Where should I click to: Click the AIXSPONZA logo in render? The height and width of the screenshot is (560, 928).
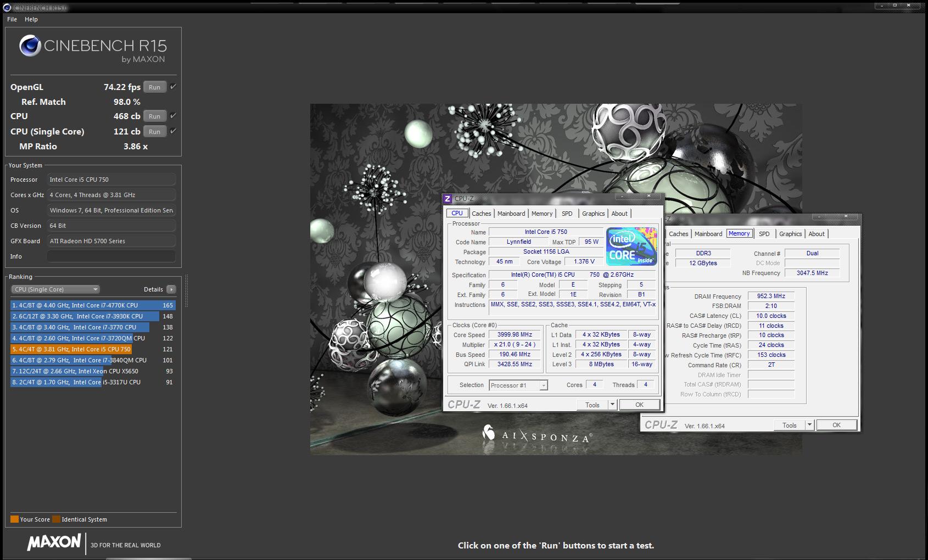pos(536,434)
